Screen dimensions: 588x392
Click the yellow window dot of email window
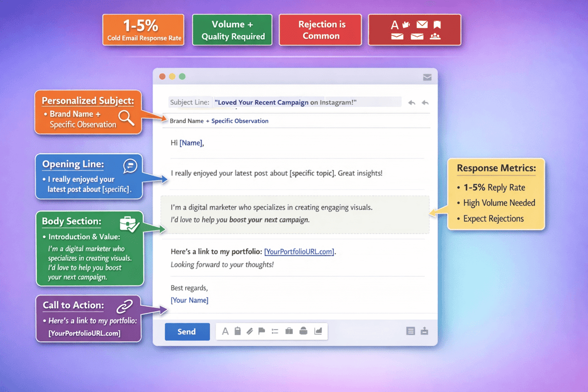172,77
